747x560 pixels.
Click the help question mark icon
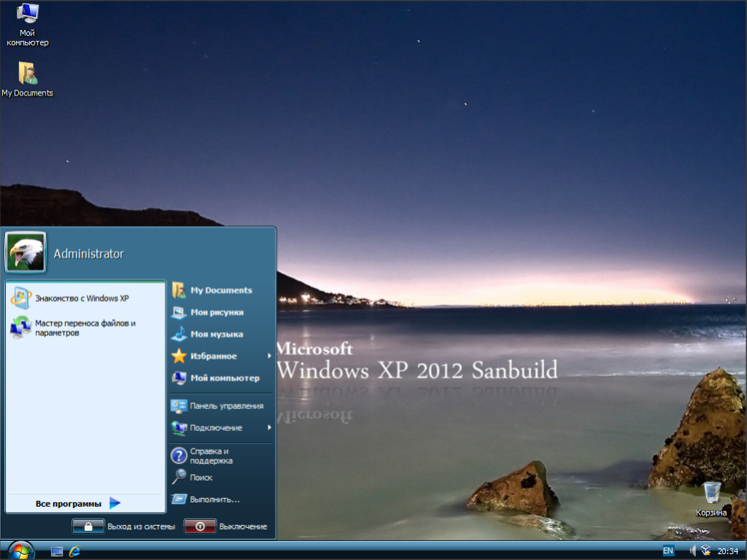tap(179, 456)
